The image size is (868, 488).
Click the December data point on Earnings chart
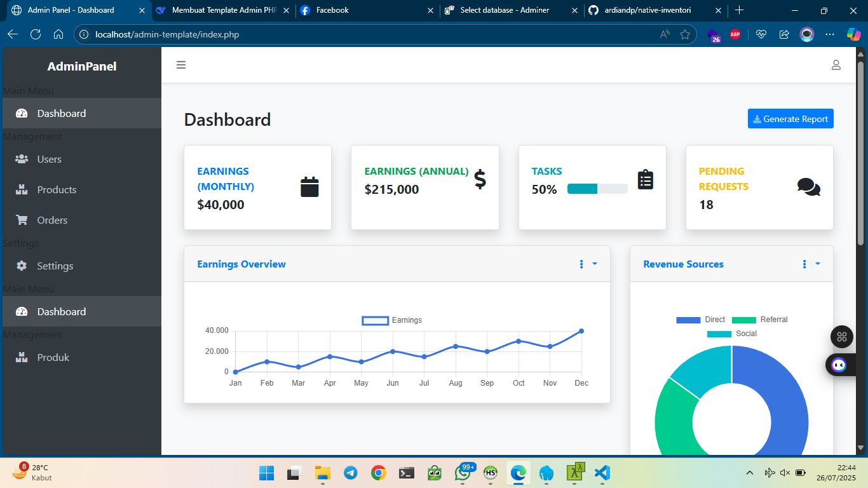[581, 331]
